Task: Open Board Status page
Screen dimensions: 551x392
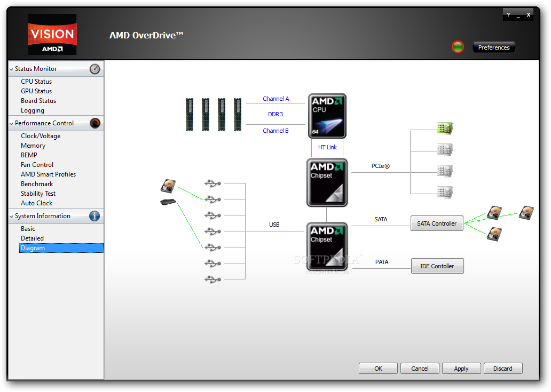Action: [38, 101]
